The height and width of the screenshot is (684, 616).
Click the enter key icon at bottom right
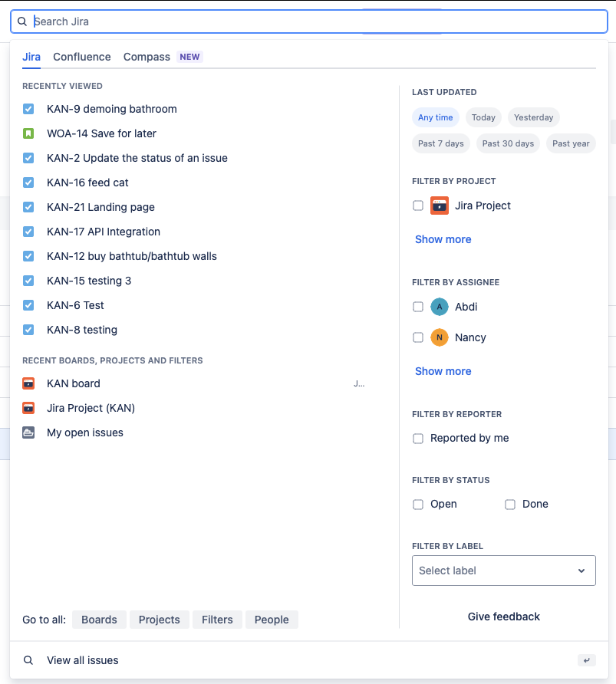[x=586, y=660]
